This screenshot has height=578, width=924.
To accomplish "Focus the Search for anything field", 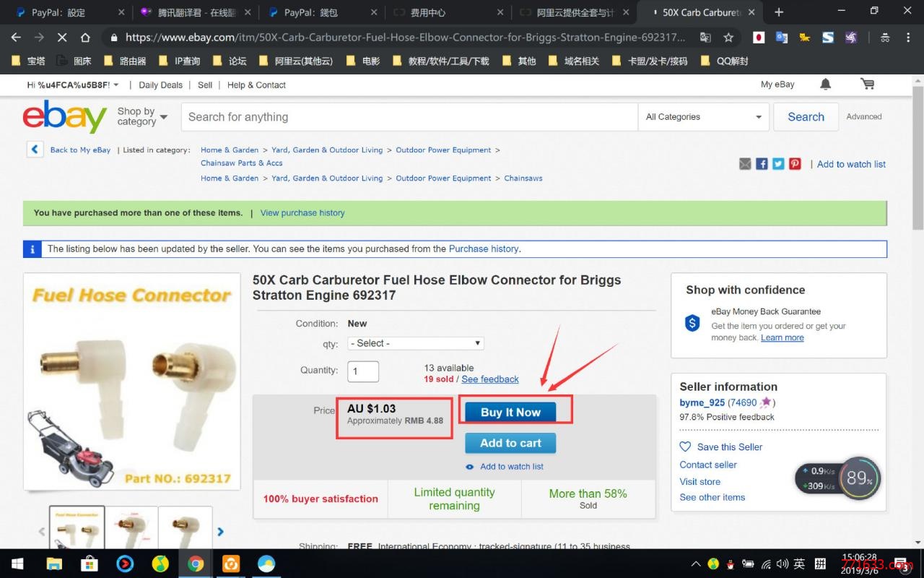I will pos(409,117).
